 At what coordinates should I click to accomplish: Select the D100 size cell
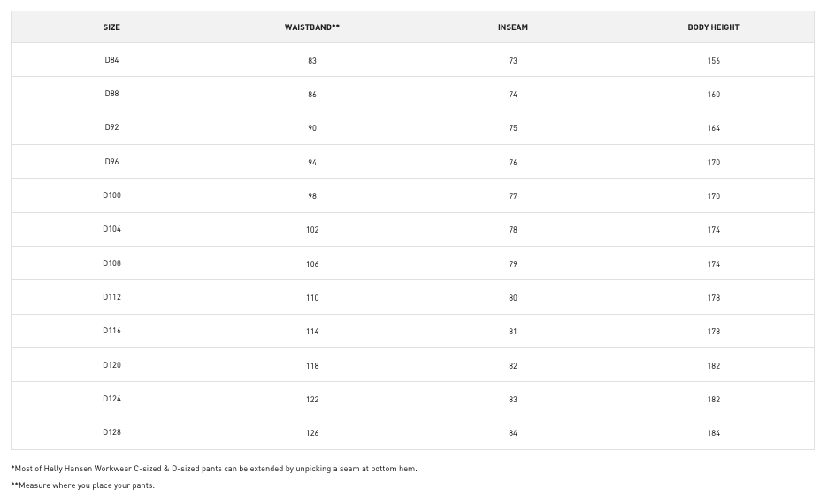click(111, 195)
